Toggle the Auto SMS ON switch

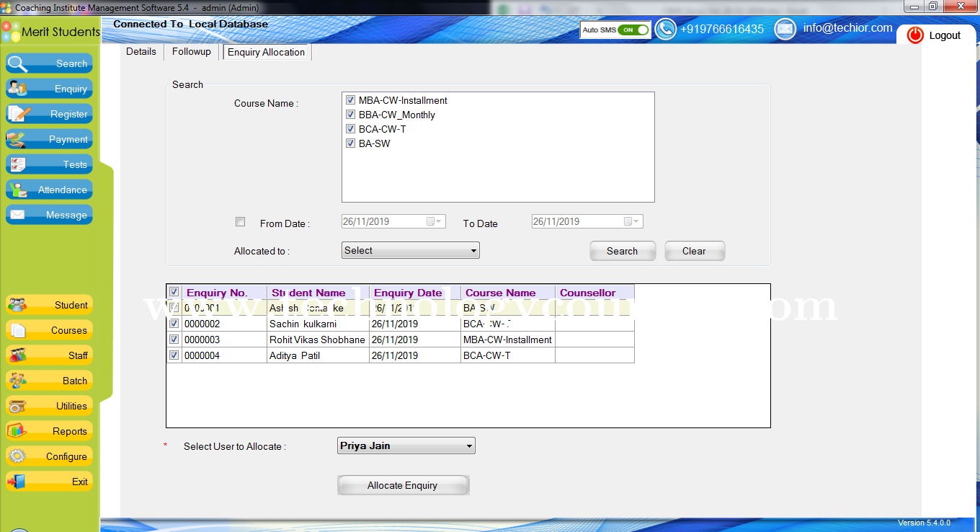633,30
